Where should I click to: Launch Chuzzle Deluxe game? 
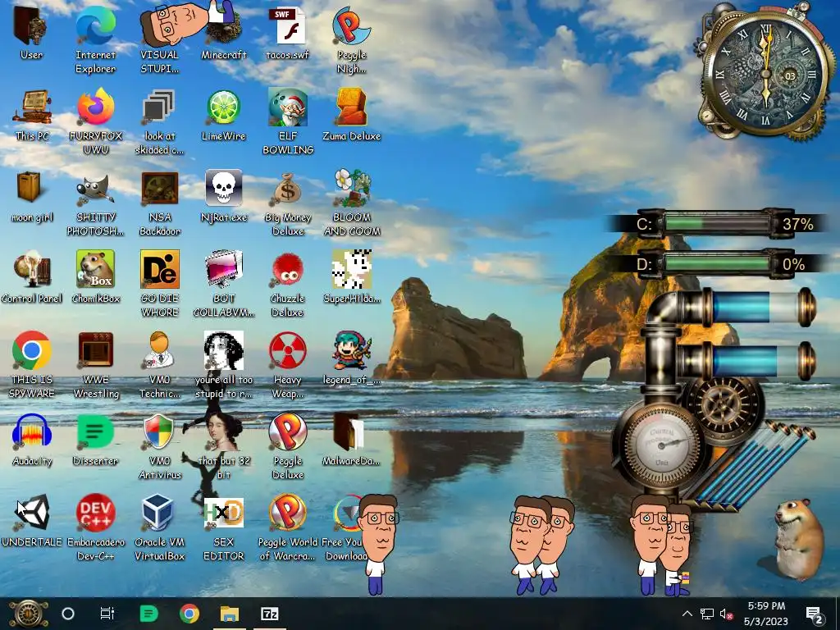click(x=288, y=284)
